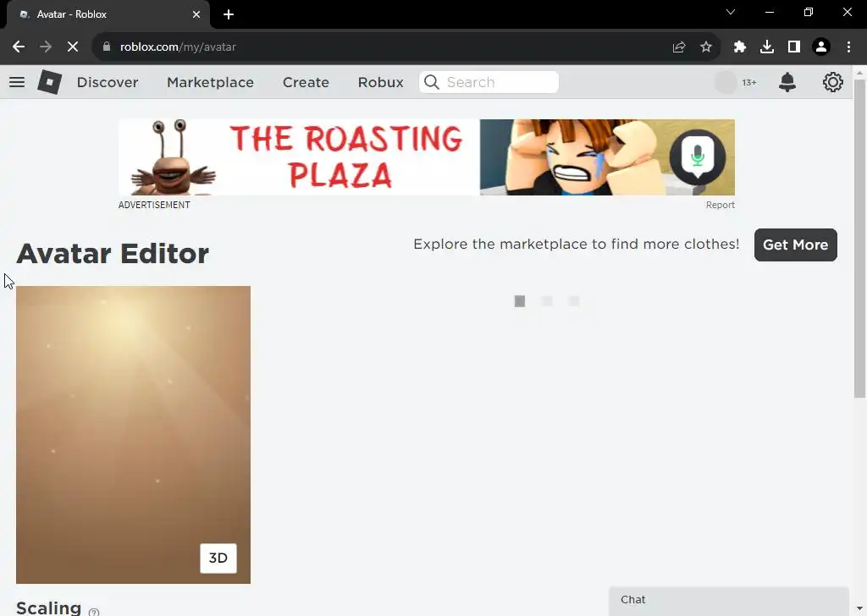Click the avatar preview thumbnail

tap(133, 435)
